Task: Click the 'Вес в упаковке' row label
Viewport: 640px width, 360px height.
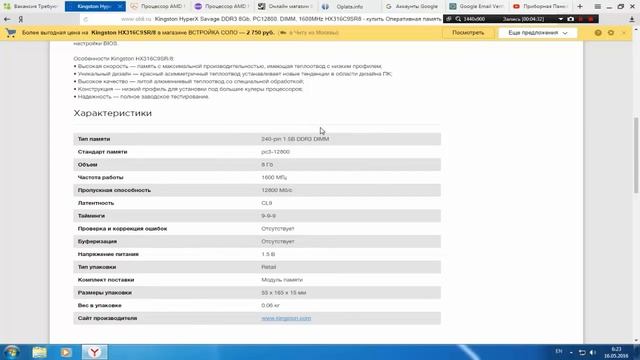Action: [100, 305]
